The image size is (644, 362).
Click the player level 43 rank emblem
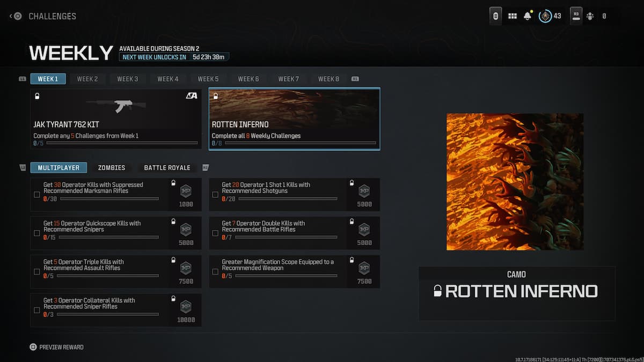tap(545, 16)
